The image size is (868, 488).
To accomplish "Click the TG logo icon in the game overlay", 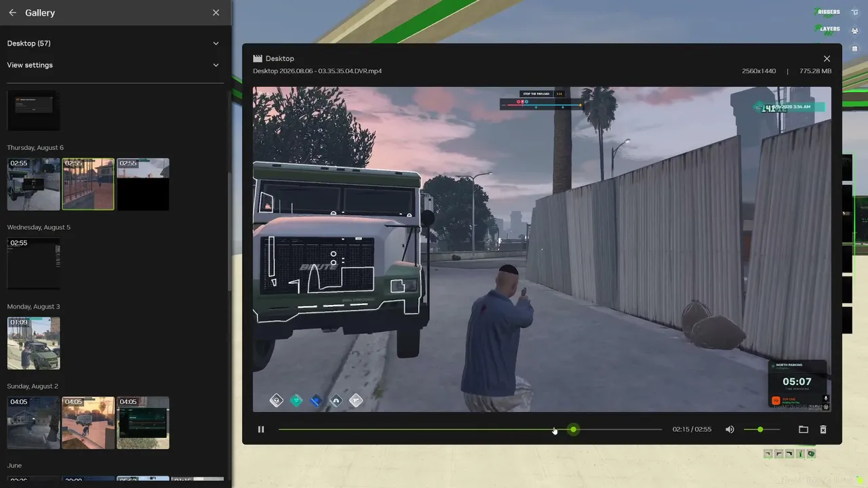I will (x=854, y=12).
